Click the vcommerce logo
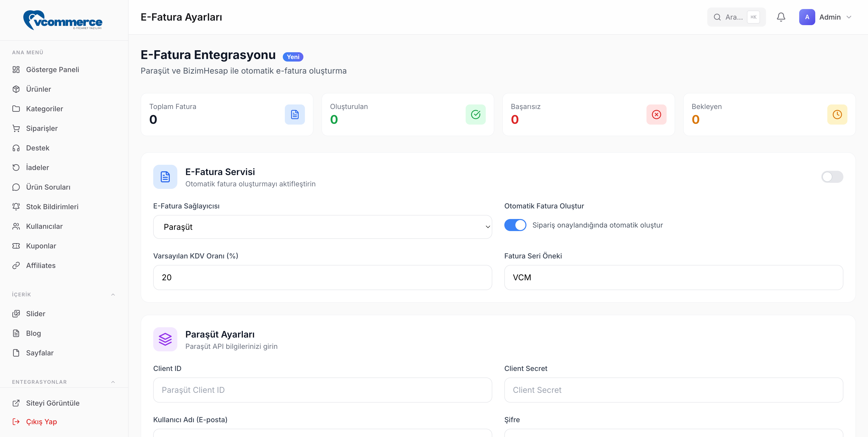This screenshot has width=868, height=437. tap(63, 20)
